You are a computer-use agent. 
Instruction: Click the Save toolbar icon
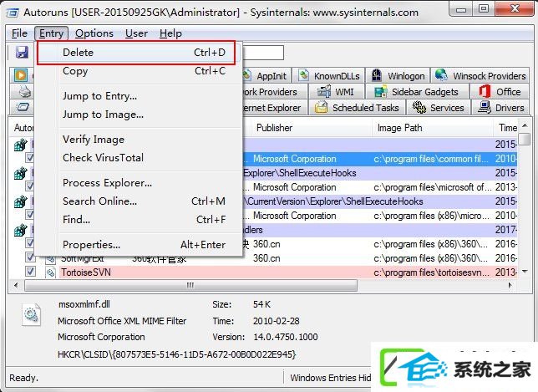pyautogui.click(x=22, y=53)
